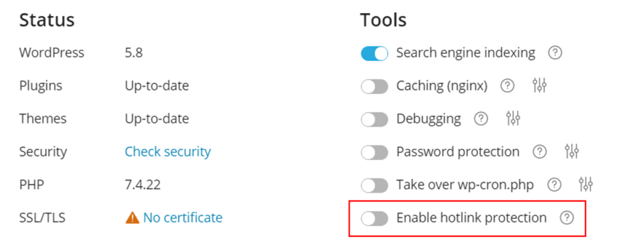The image size is (644, 245).
Task: Open help for Take over wp-cron.php
Action: (555, 185)
